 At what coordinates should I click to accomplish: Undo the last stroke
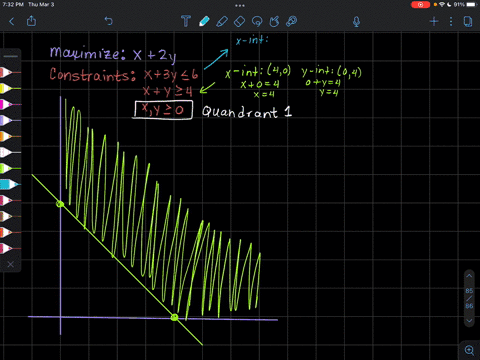coord(109,21)
